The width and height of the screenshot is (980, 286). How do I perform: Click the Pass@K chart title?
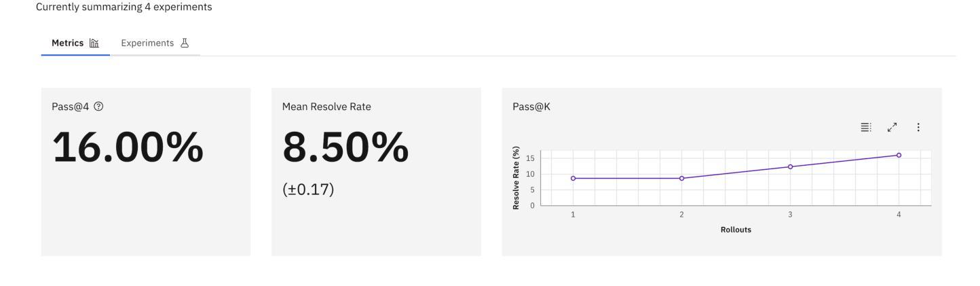pyautogui.click(x=531, y=107)
